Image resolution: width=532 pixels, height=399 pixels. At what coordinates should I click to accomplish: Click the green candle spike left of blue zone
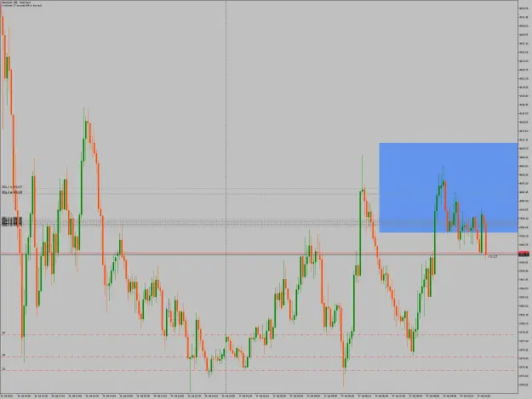[360, 233]
